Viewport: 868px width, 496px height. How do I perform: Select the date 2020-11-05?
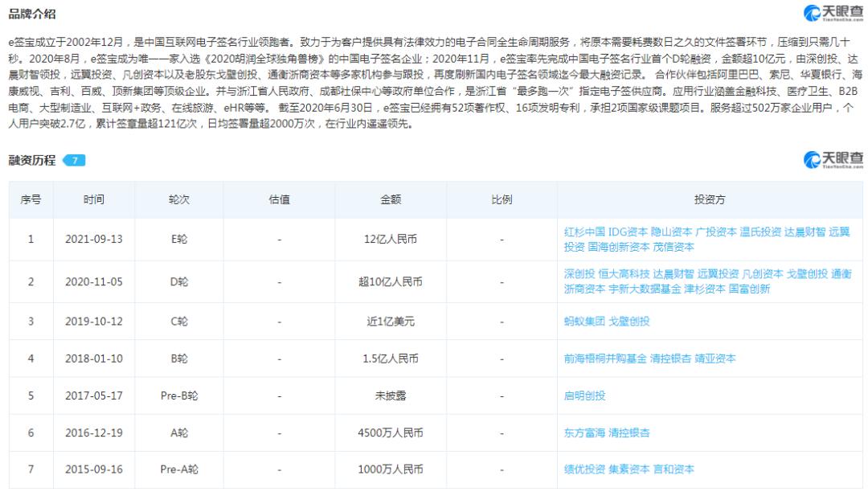click(x=94, y=282)
